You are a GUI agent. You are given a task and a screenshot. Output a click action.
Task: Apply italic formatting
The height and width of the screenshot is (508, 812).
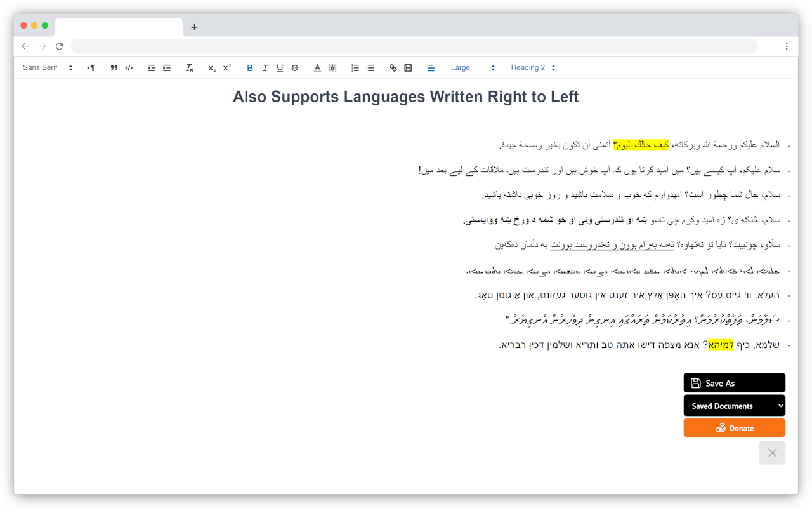(x=265, y=67)
